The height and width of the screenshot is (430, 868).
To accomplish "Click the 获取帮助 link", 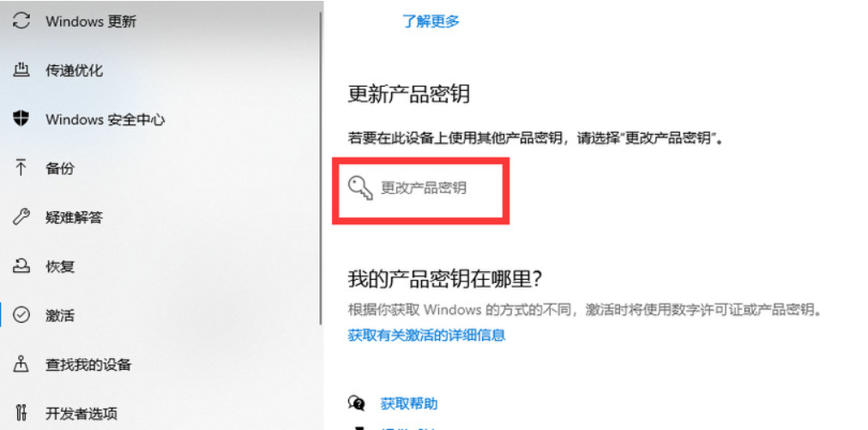I will (409, 403).
